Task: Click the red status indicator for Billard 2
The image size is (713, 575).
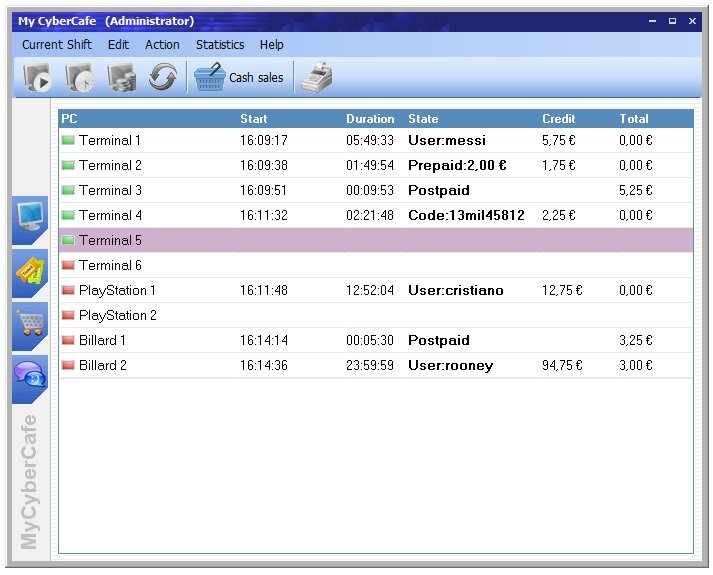Action: [68, 366]
